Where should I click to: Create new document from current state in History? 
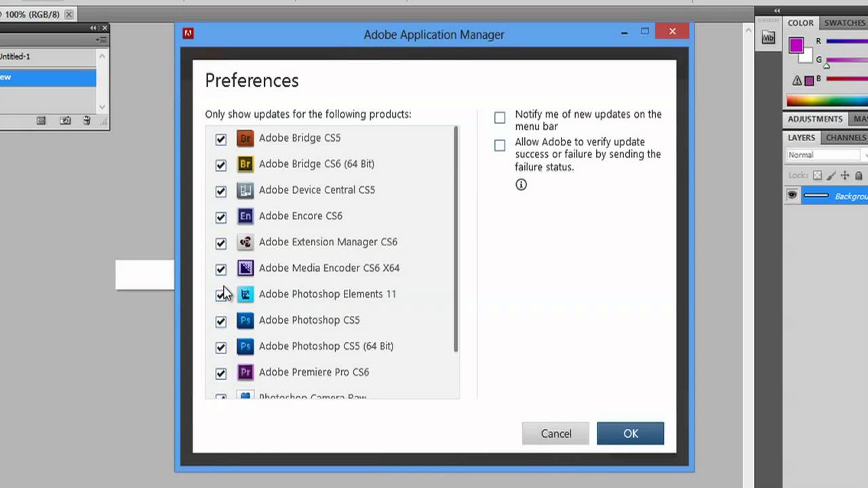[x=41, y=121]
